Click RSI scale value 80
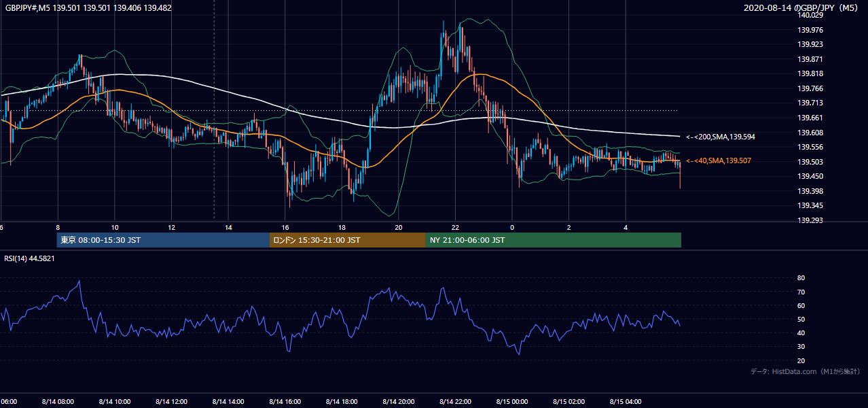Image resolution: width=868 pixels, height=408 pixels. pyautogui.click(x=801, y=278)
